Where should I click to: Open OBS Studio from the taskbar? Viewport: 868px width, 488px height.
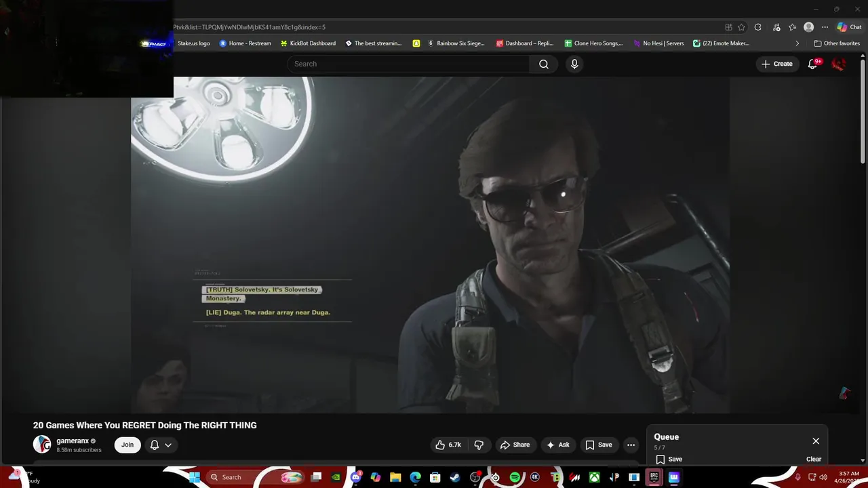tap(475, 477)
